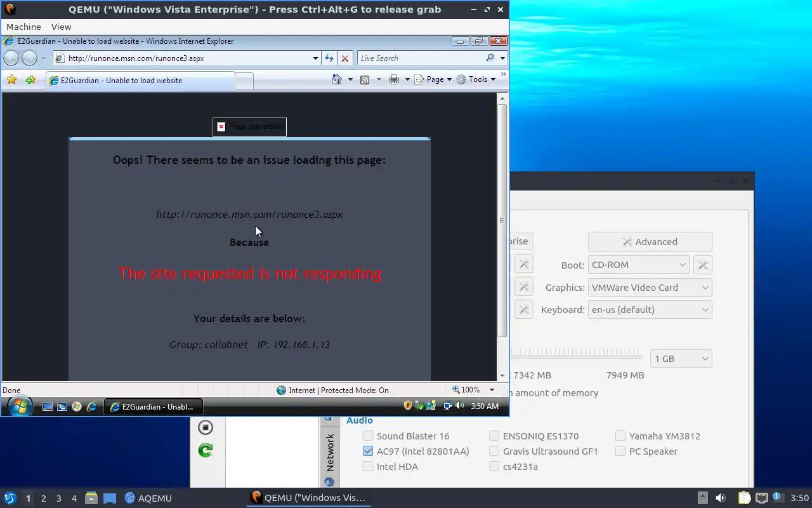Click the AQEMU green reset icon
This screenshot has height=508, width=812.
coord(205,450)
